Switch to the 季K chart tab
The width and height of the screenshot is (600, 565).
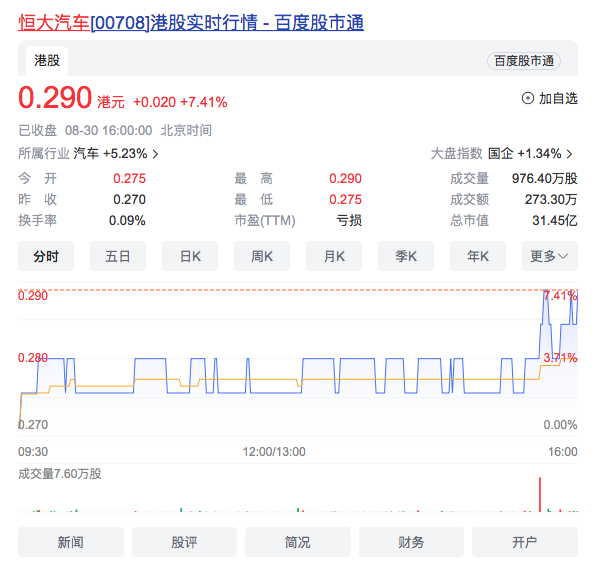pyautogui.click(x=406, y=256)
